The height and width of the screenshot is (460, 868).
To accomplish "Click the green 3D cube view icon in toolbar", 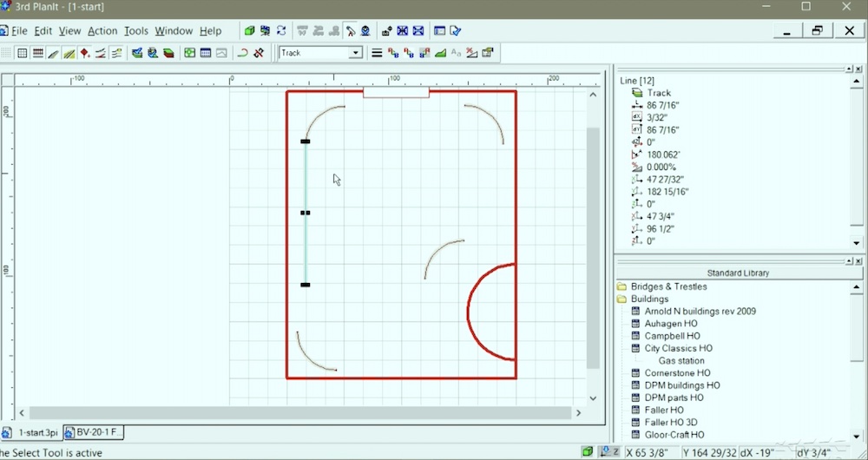I will (249, 31).
